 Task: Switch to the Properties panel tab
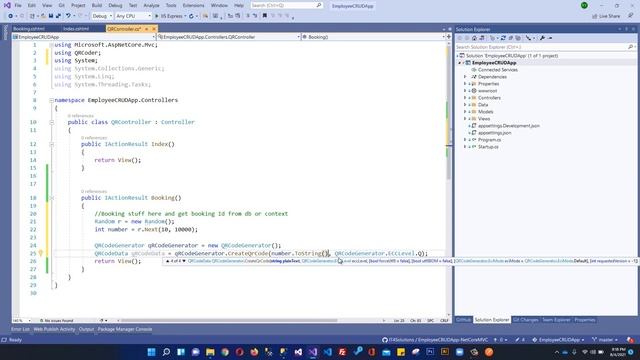(584, 320)
